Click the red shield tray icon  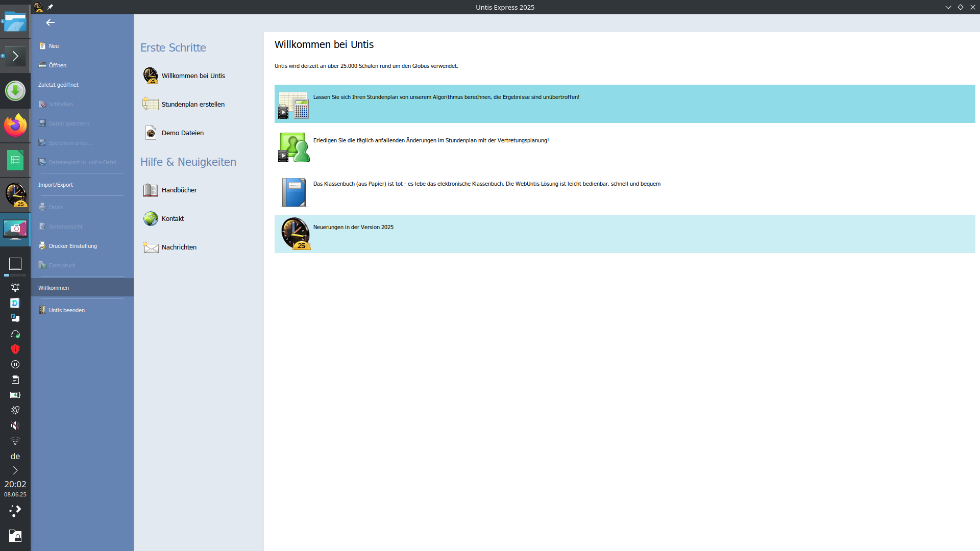pyautogui.click(x=15, y=349)
